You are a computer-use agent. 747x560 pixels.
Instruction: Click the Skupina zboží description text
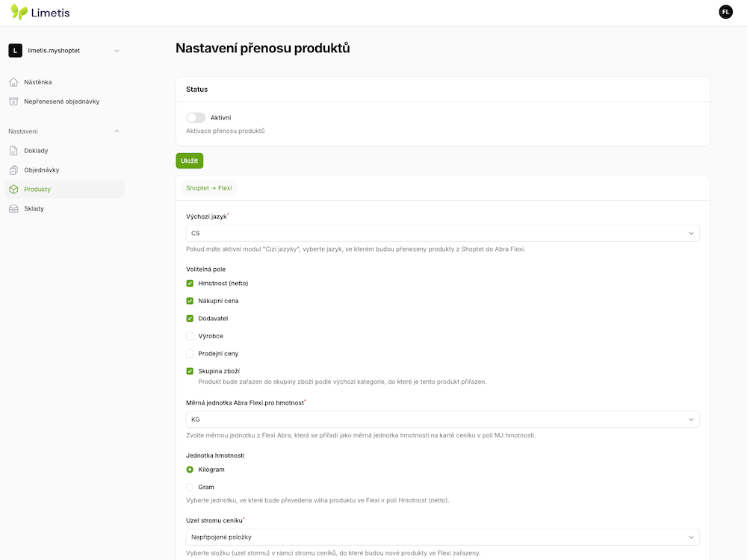tap(342, 382)
